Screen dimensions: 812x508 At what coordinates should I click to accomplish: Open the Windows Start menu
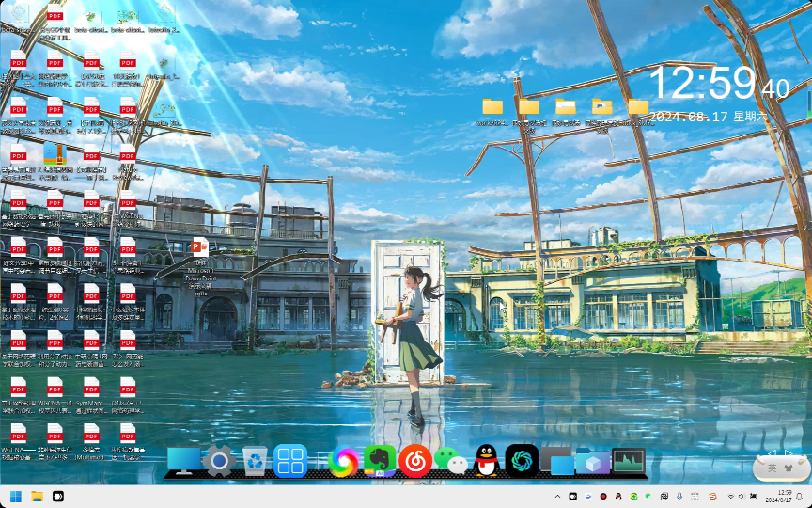tap(16, 497)
